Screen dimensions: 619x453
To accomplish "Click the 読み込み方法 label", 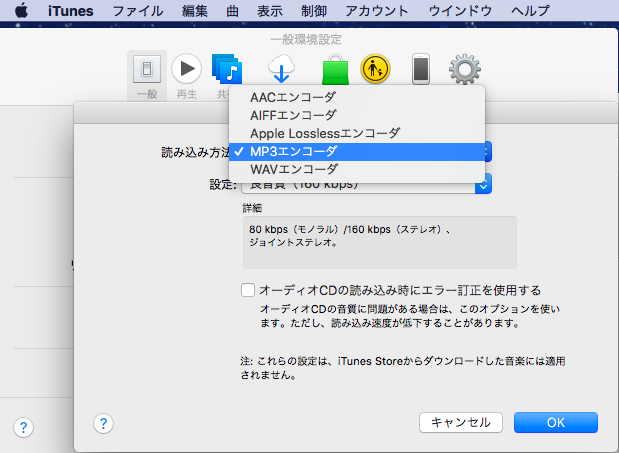I will point(195,152).
